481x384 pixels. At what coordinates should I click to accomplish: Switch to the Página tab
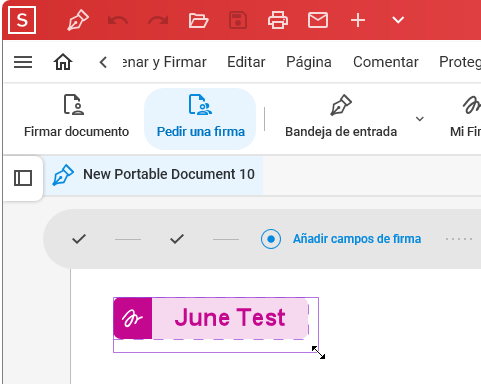point(309,62)
